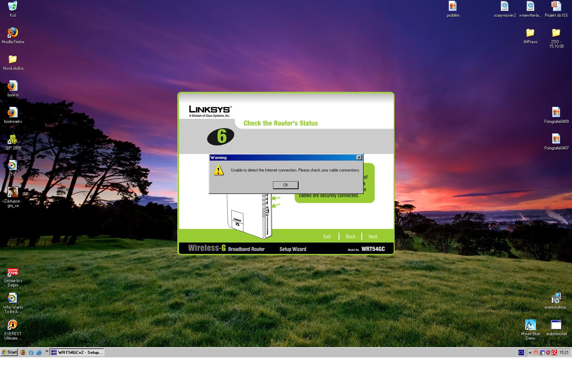The width and height of the screenshot is (572, 392).
Task: Close the Warning dialog with X
Action: pos(359,158)
